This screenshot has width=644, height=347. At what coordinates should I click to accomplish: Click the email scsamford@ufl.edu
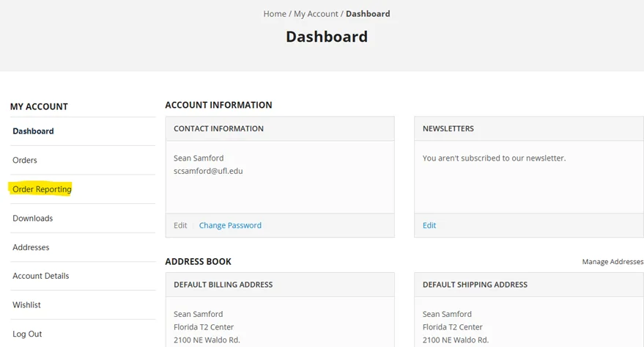pyautogui.click(x=208, y=171)
